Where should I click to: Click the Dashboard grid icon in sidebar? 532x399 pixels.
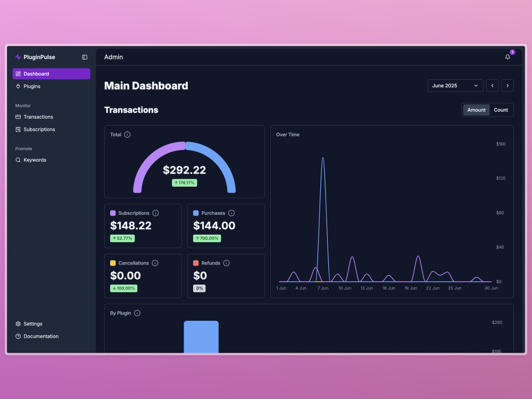click(x=18, y=73)
